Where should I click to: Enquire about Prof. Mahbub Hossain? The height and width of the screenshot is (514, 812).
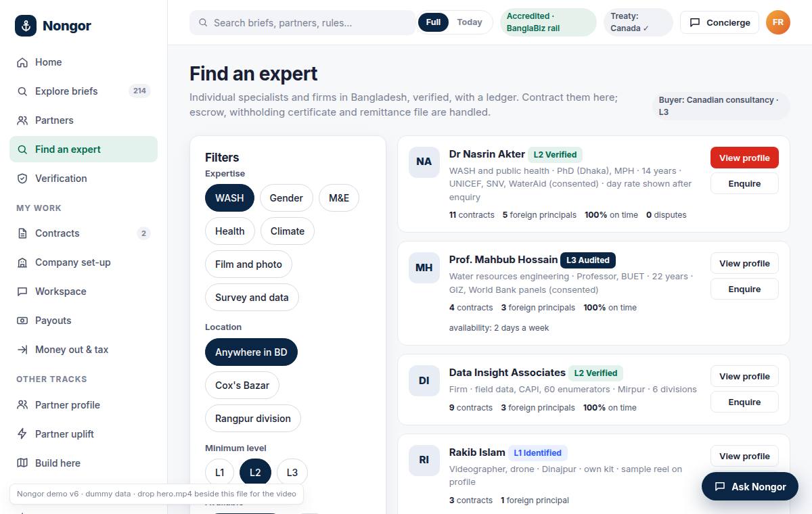click(x=744, y=289)
